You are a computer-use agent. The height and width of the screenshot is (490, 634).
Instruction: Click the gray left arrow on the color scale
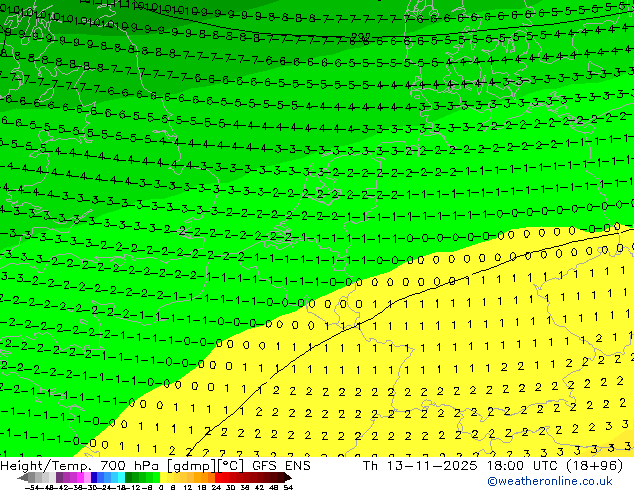click(23, 478)
